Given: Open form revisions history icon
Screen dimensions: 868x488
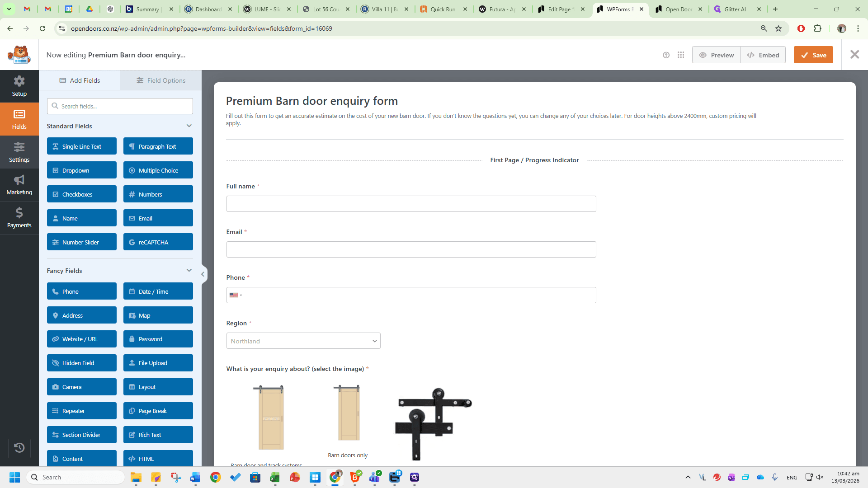Looking at the screenshot, I should click(x=19, y=448).
